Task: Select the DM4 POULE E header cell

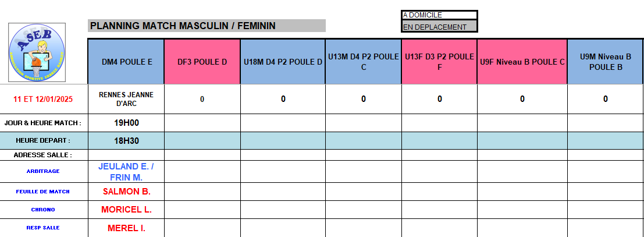Action: (x=126, y=62)
